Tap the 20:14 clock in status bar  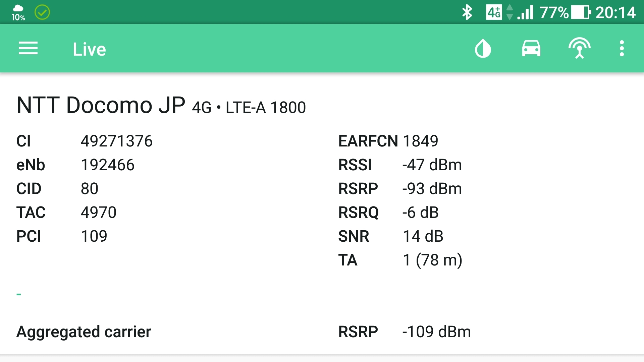[615, 12]
